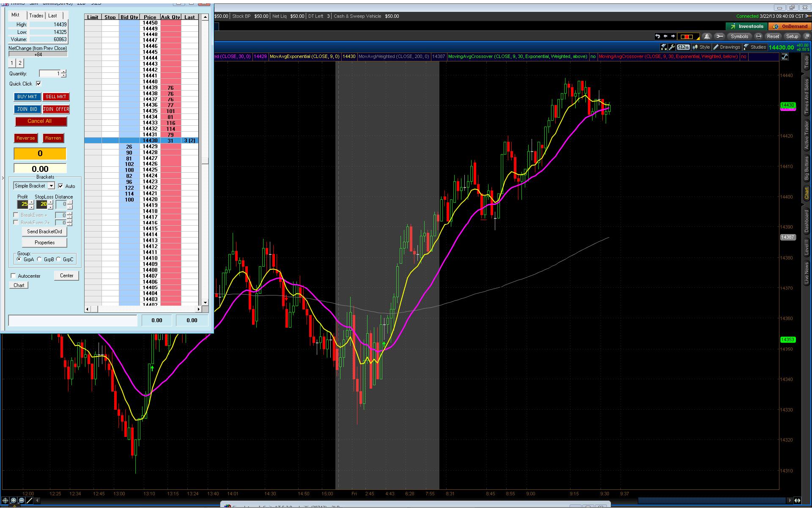Click the bracket Properties button
812x508 pixels.
(x=44, y=243)
